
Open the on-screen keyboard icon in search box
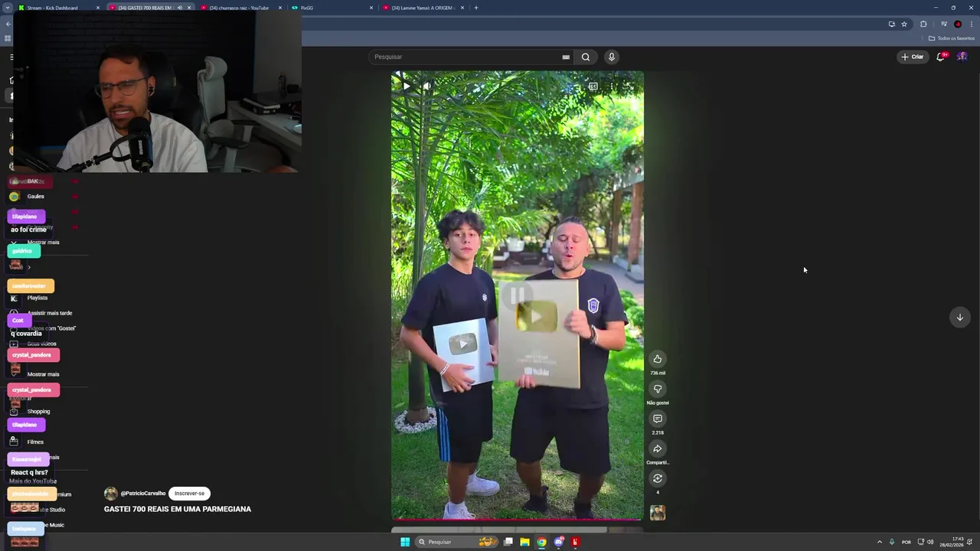566,57
